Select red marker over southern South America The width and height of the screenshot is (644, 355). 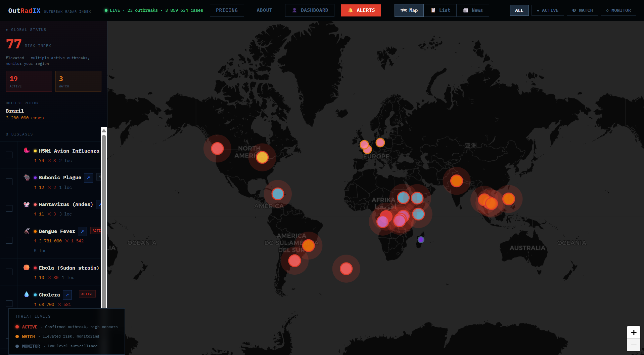pos(294,261)
